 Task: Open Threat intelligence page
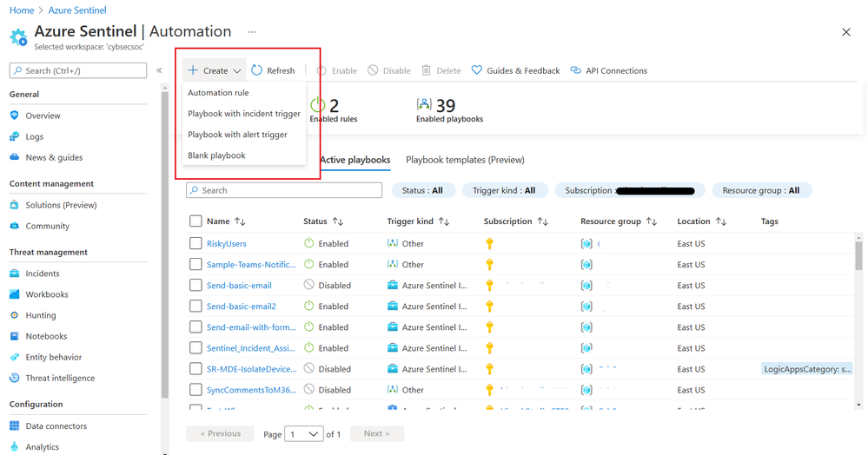click(60, 378)
